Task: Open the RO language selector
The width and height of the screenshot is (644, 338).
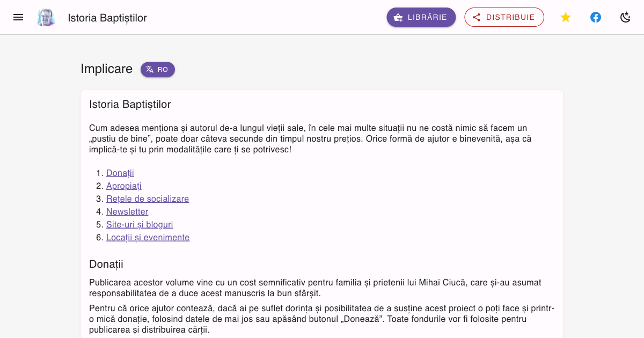Action: pyautogui.click(x=158, y=70)
